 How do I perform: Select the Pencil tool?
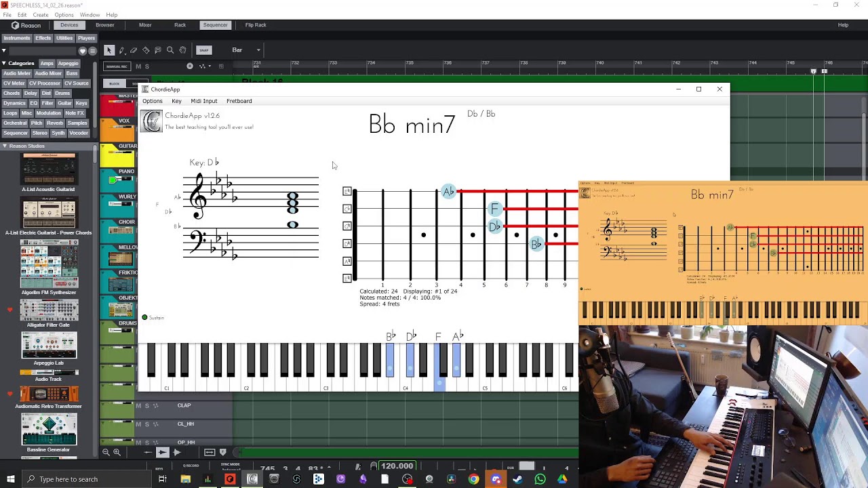pyautogui.click(x=121, y=50)
